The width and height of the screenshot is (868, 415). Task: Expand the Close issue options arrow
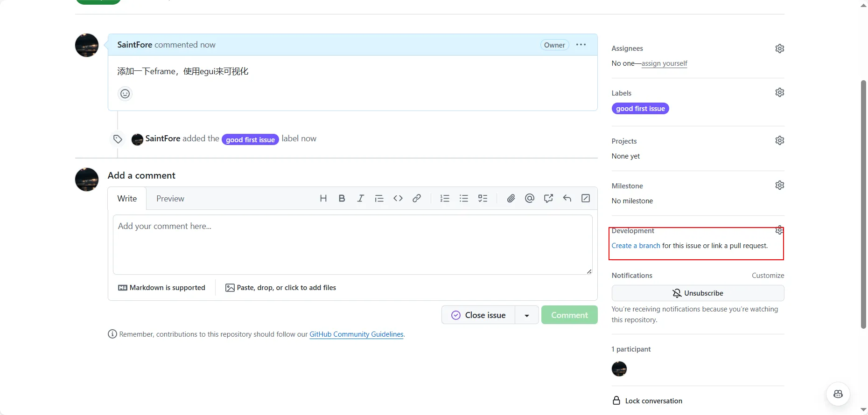tap(526, 315)
